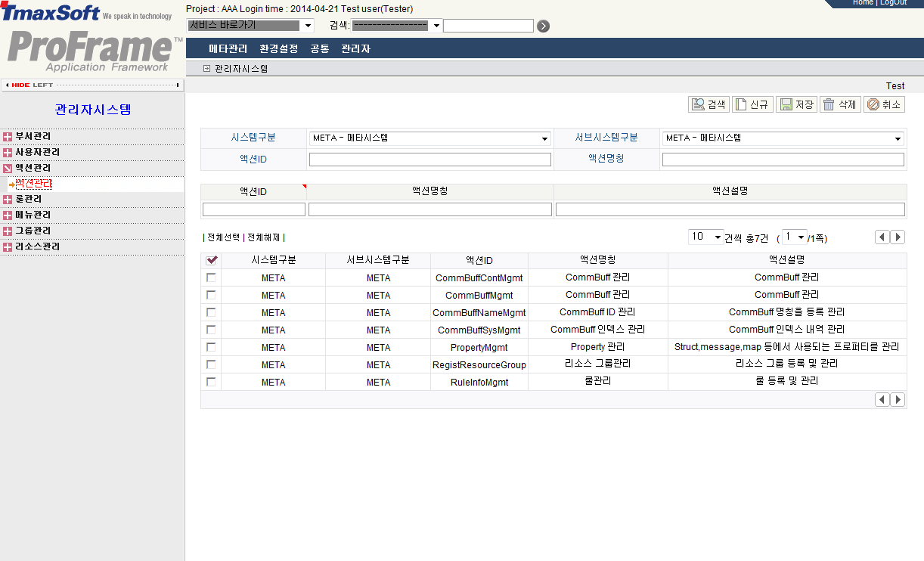Delete selected rows via the 삭제 trash icon

pos(839,104)
